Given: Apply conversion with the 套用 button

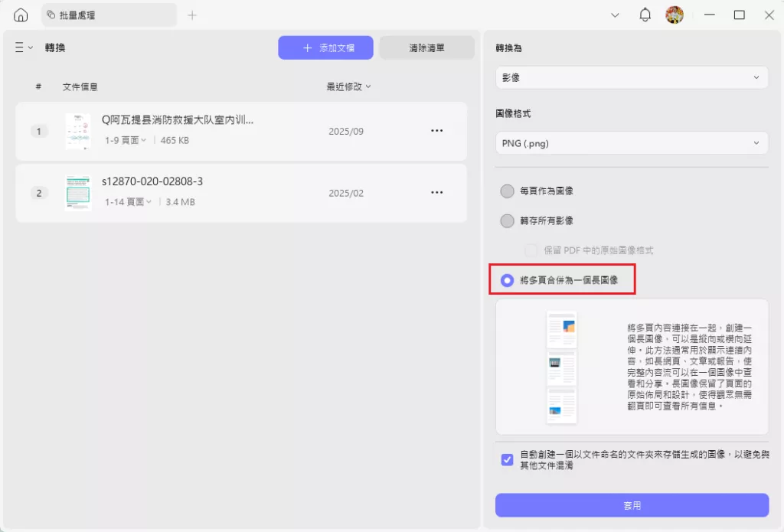Looking at the screenshot, I should (631, 505).
